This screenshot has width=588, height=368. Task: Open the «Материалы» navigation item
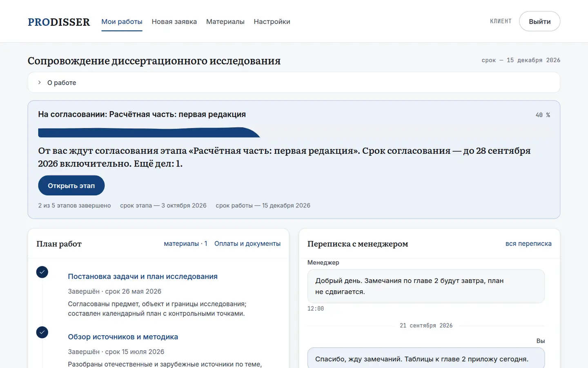pyautogui.click(x=225, y=22)
